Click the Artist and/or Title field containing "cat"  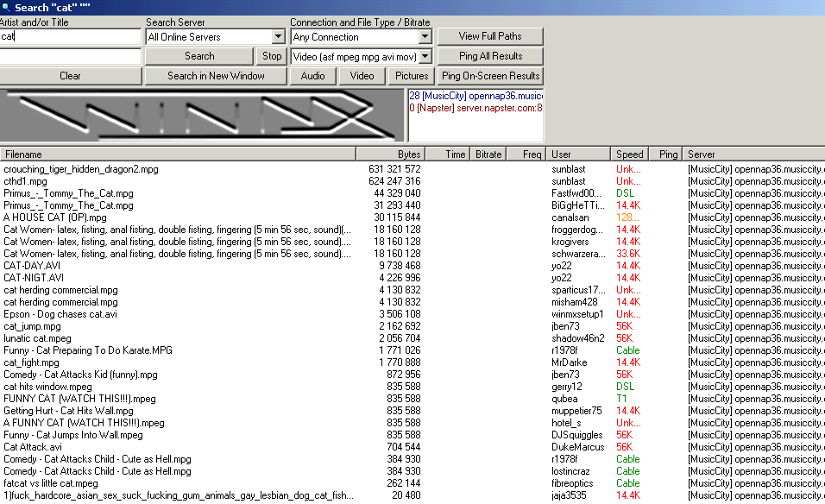(x=70, y=36)
